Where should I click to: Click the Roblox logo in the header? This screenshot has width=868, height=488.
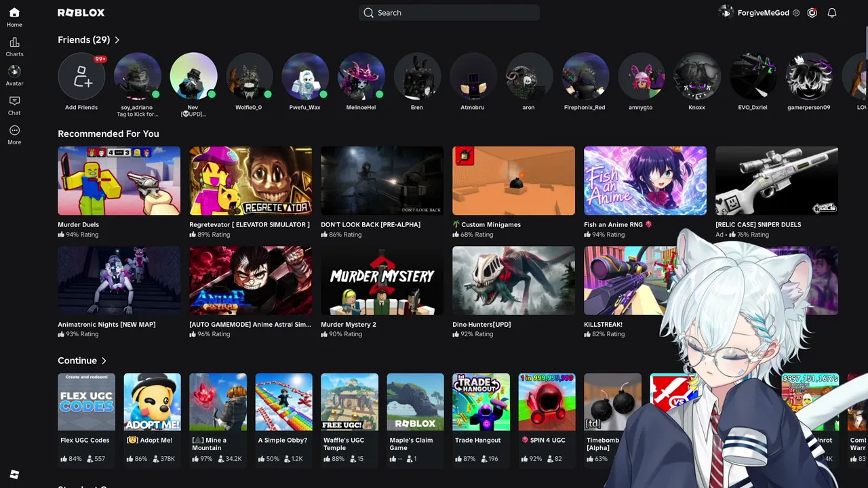(81, 13)
